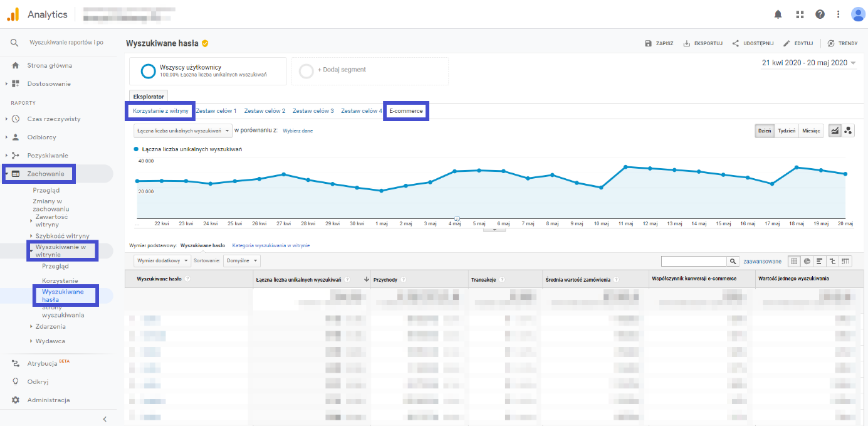Select the Dzień granularity toggle
Screen dimensions: 868x426
pos(765,130)
